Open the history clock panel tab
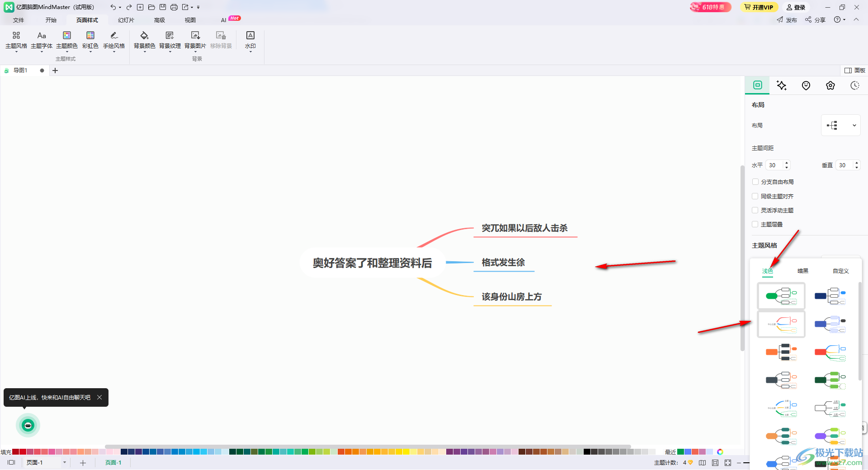Viewport: 868px width, 470px height. pos(855,85)
